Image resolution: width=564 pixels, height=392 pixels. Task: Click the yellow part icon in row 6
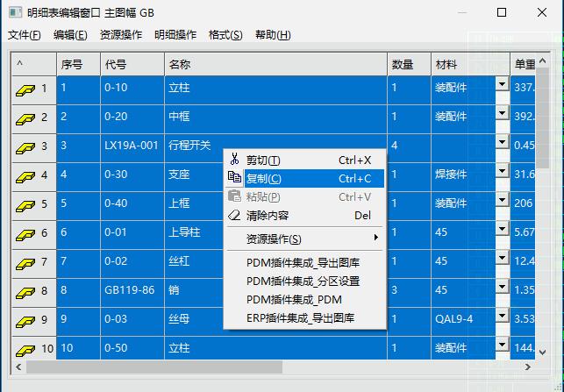[25, 234]
